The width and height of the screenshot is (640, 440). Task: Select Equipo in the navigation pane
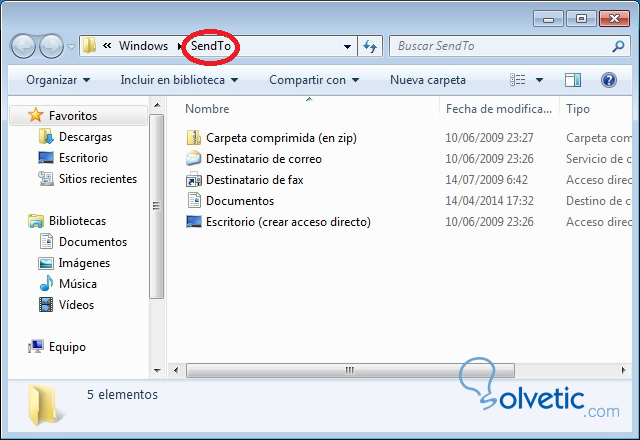tap(67, 347)
